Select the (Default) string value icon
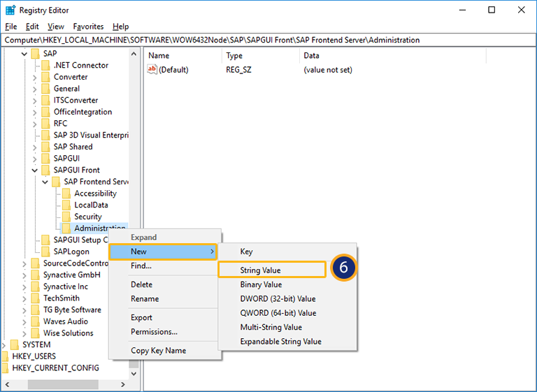 [x=152, y=70]
